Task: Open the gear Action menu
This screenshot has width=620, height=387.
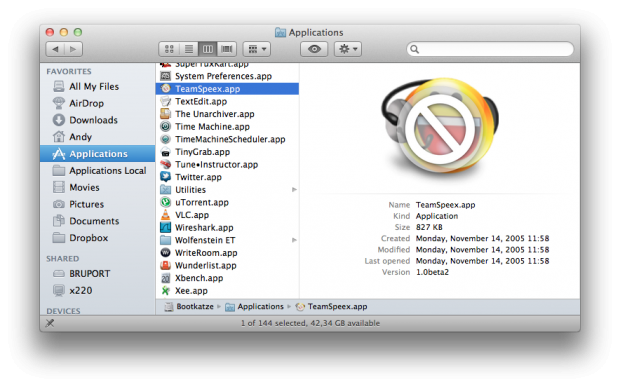Action: pos(348,49)
